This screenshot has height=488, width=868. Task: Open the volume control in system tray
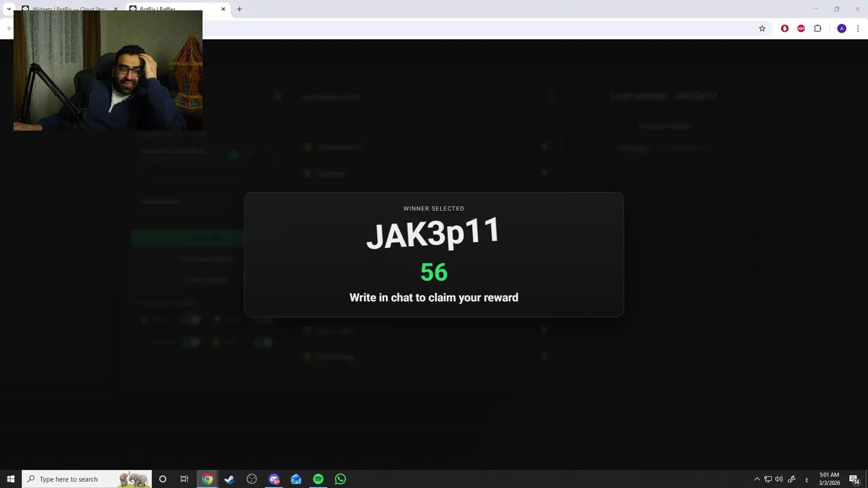coord(779,479)
